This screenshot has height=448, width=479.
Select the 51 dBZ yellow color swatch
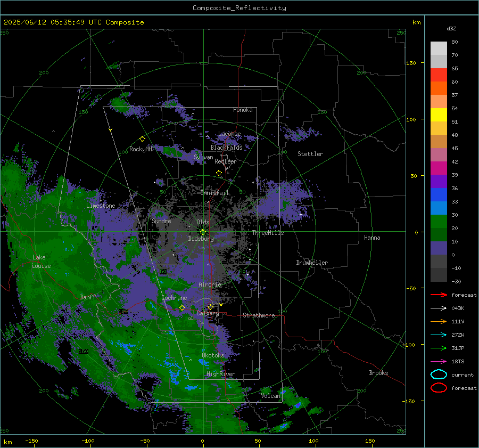pyautogui.click(x=439, y=115)
